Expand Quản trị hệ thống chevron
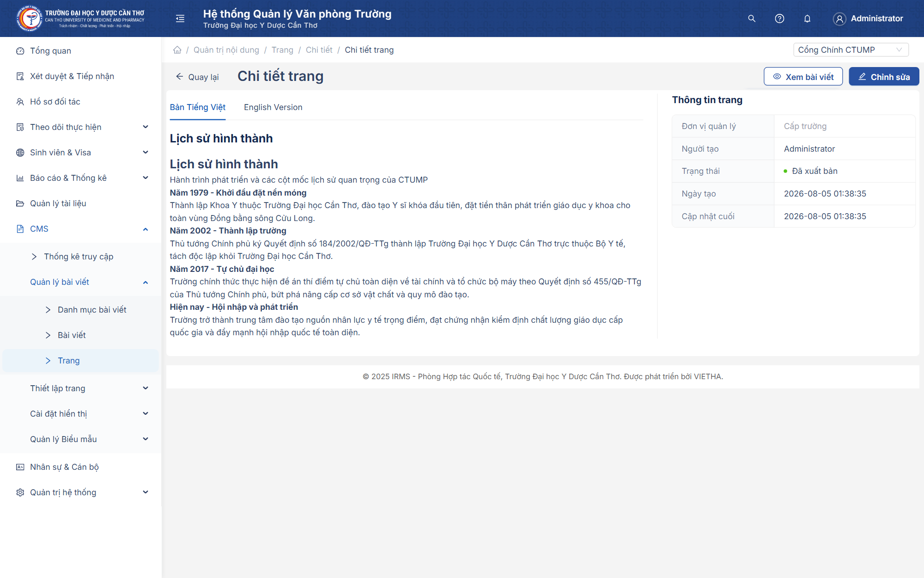This screenshot has width=924, height=578. (146, 492)
